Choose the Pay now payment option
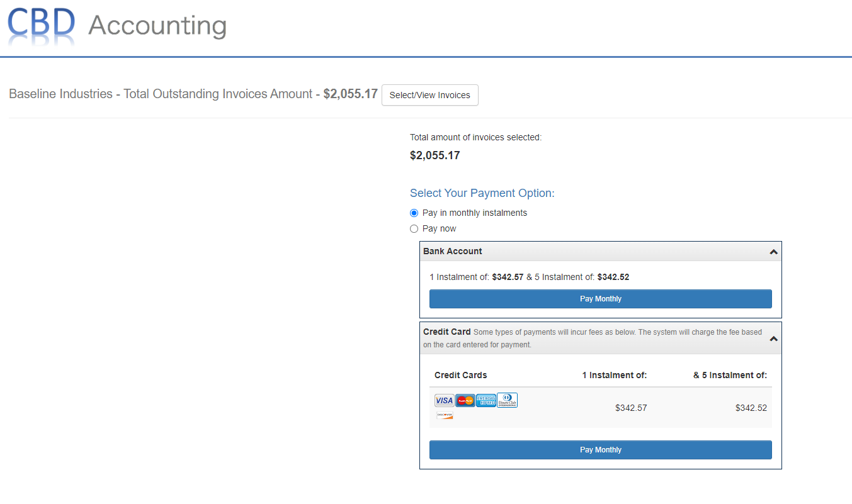 (414, 228)
